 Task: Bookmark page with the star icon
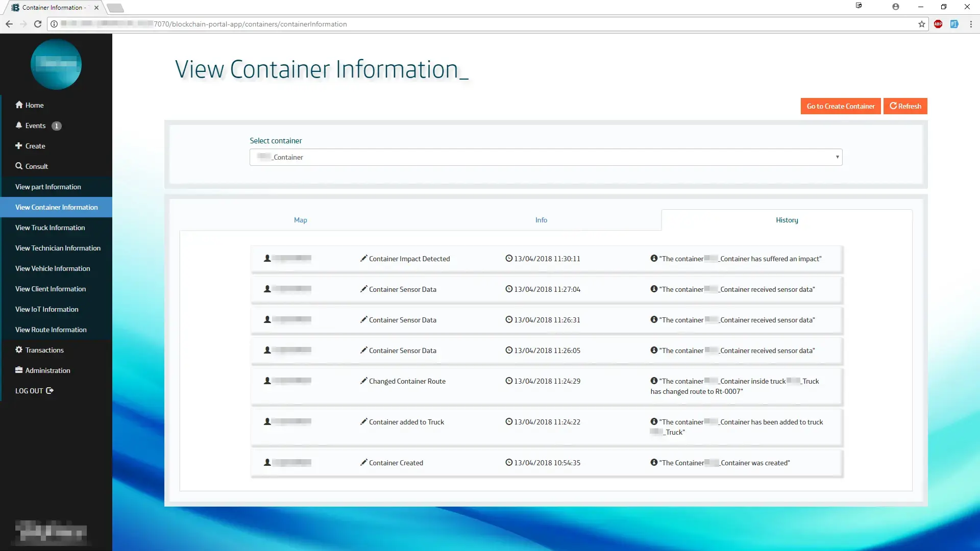[921, 24]
